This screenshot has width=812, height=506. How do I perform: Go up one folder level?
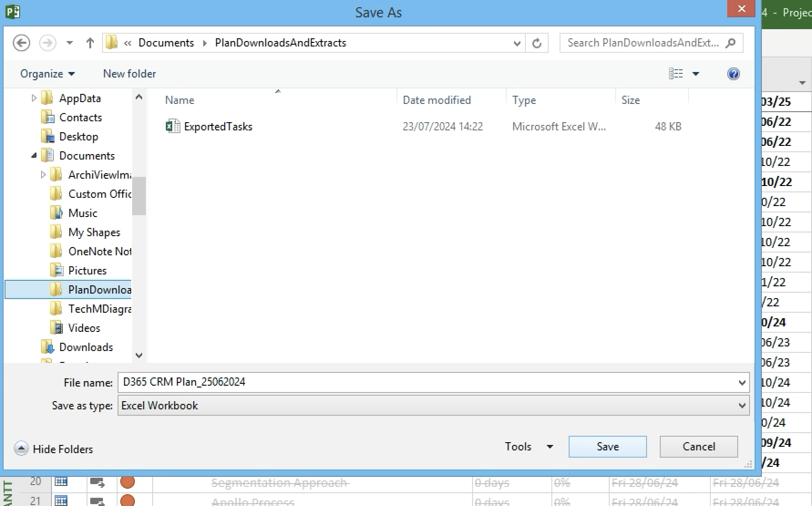pyautogui.click(x=90, y=43)
